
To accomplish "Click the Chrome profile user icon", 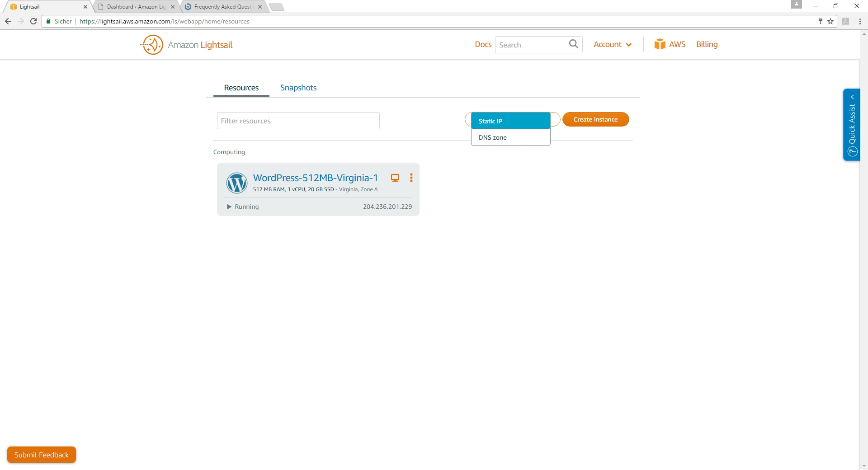I will pyautogui.click(x=796, y=5).
